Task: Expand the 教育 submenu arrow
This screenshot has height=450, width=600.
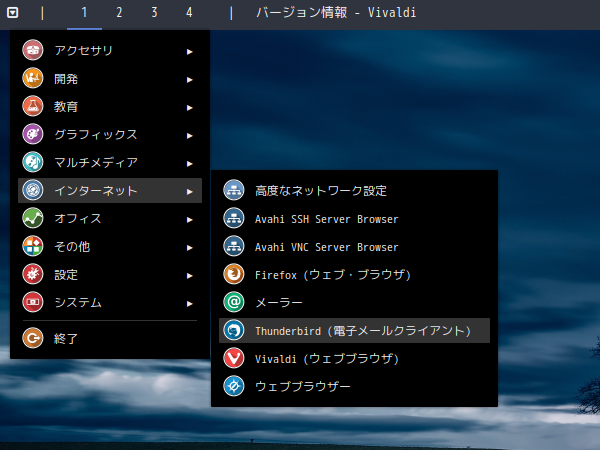Action: [x=189, y=108]
